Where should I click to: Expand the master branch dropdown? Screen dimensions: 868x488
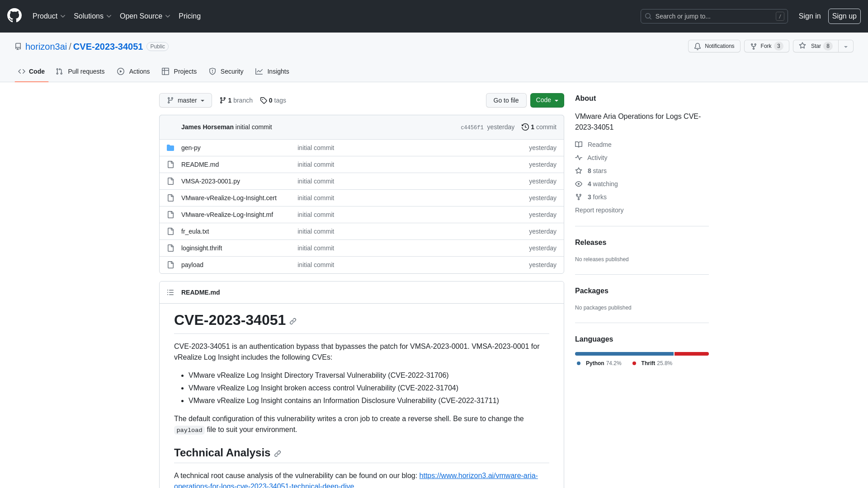185,100
